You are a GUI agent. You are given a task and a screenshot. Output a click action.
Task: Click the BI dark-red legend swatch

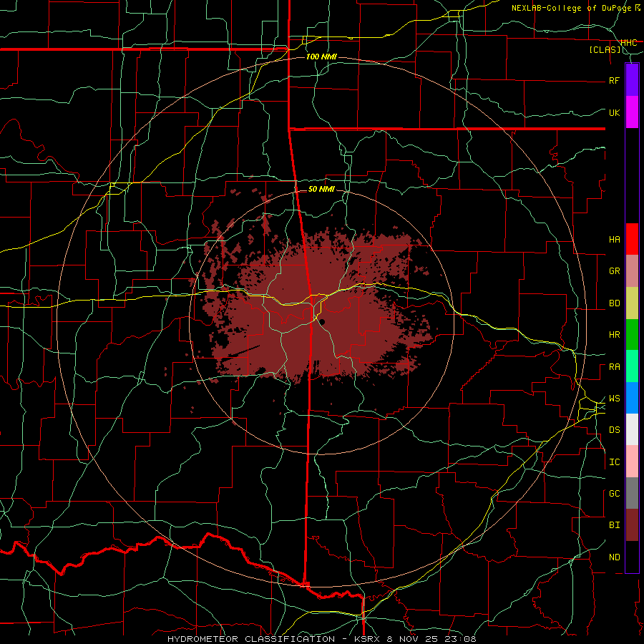coord(632,525)
